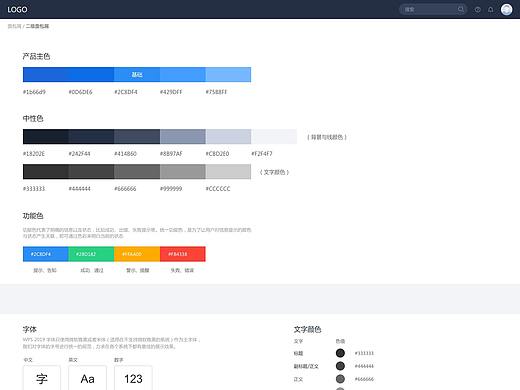Click the current breadcrumb page name

(x=37, y=26)
